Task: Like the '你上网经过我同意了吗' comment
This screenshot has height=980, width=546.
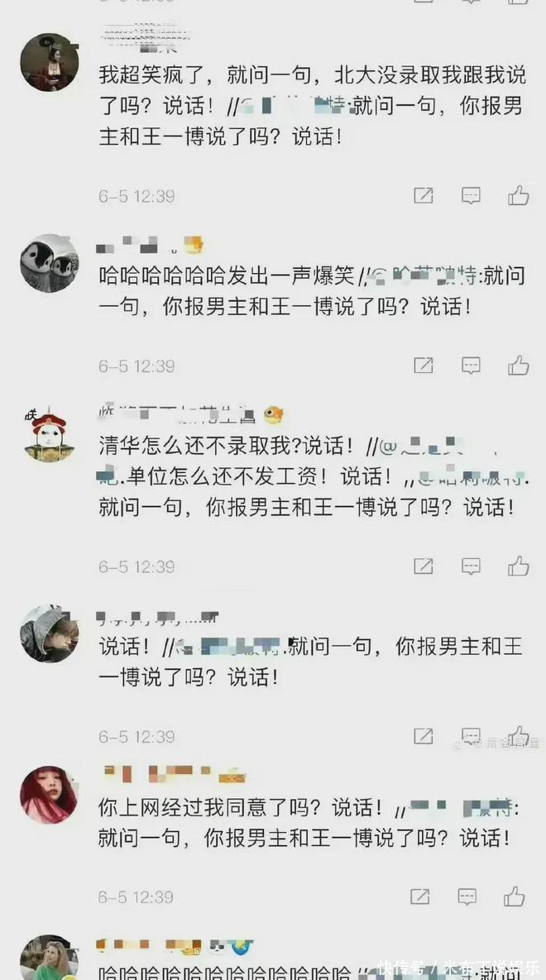Action: (x=515, y=896)
